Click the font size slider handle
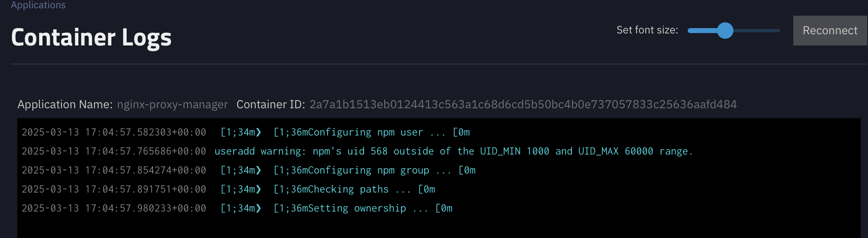The width and height of the screenshot is (868, 238). pyautogui.click(x=725, y=31)
